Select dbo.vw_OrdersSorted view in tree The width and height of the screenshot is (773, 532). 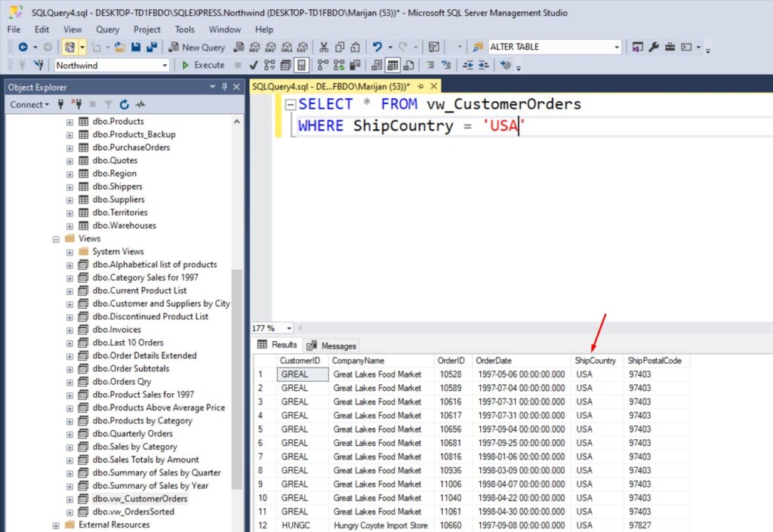pos(133,512)
